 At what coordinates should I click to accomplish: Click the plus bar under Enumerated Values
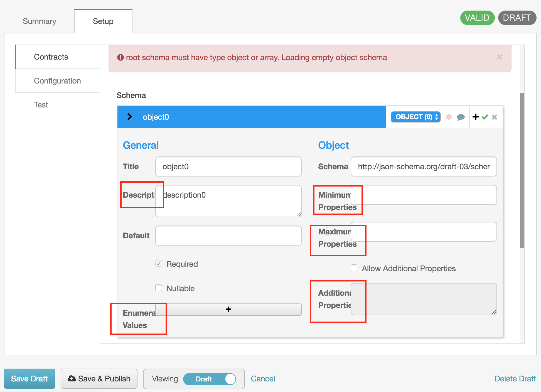tap(228, 309)
